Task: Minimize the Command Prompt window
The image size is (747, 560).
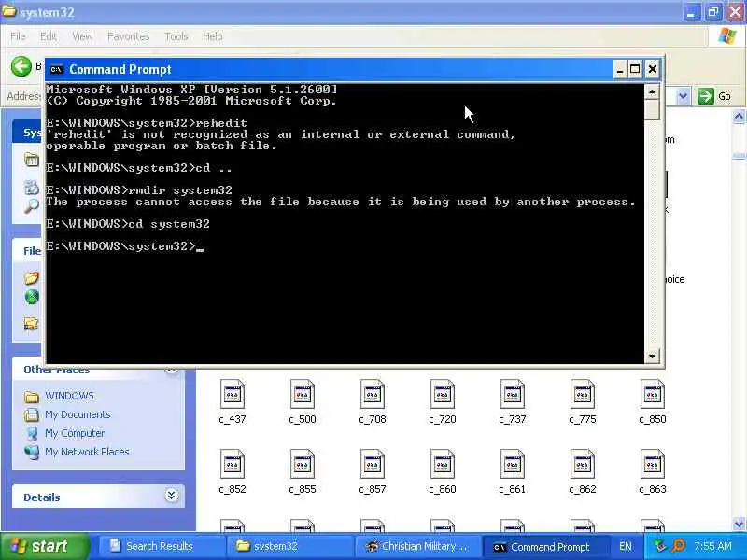Action: click(x=619, y=69)
